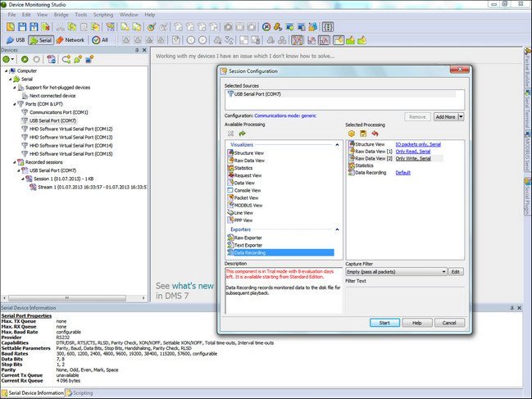Click the Cut scissors icon in toolbar
Viewport: 532px width, 399px height.
point(61,27)
